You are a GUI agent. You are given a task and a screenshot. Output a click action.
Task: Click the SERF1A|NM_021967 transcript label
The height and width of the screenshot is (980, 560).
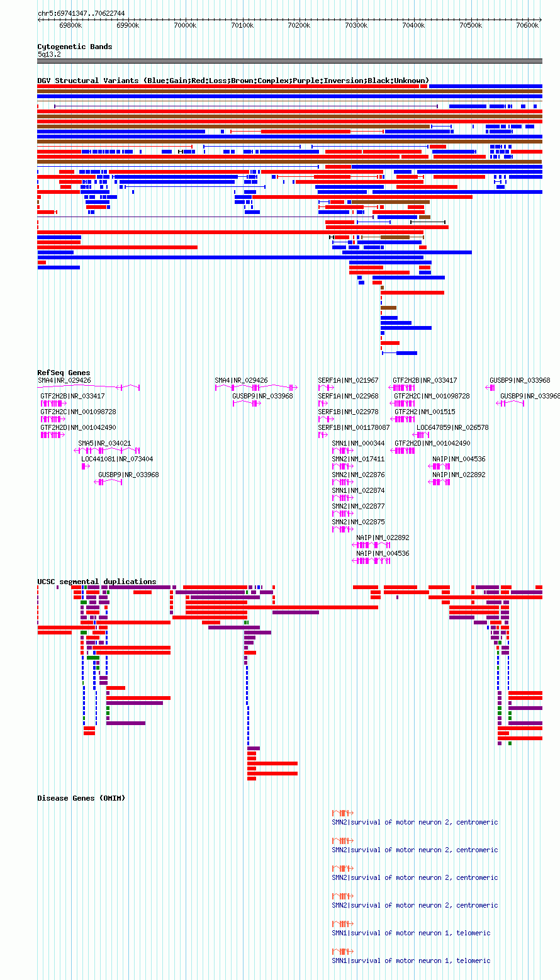[349, 380]
